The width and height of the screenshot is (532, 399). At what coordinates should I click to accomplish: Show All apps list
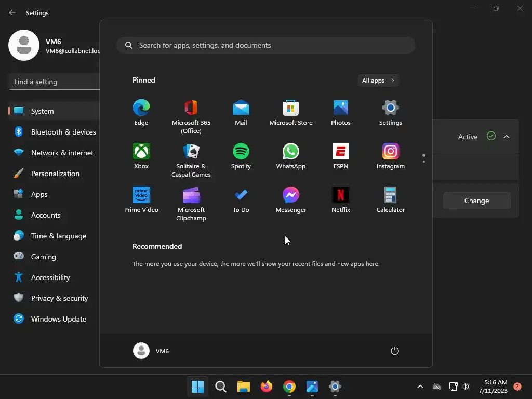(x=378, y=81)
